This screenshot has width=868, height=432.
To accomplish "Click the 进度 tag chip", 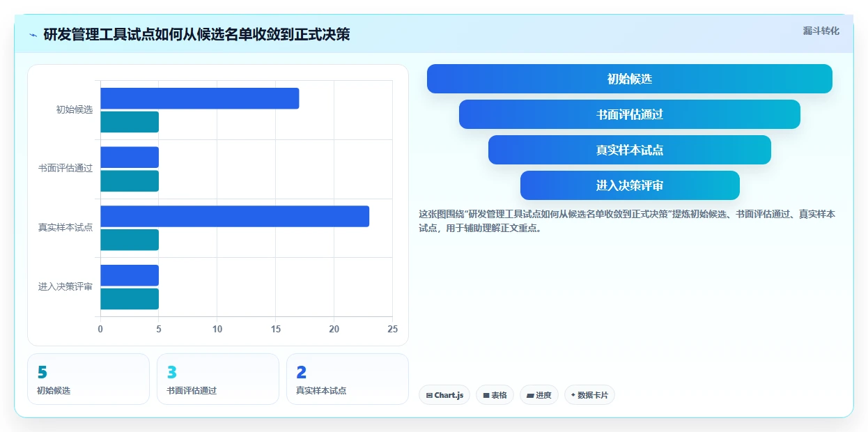I will (x=539, y=395).
